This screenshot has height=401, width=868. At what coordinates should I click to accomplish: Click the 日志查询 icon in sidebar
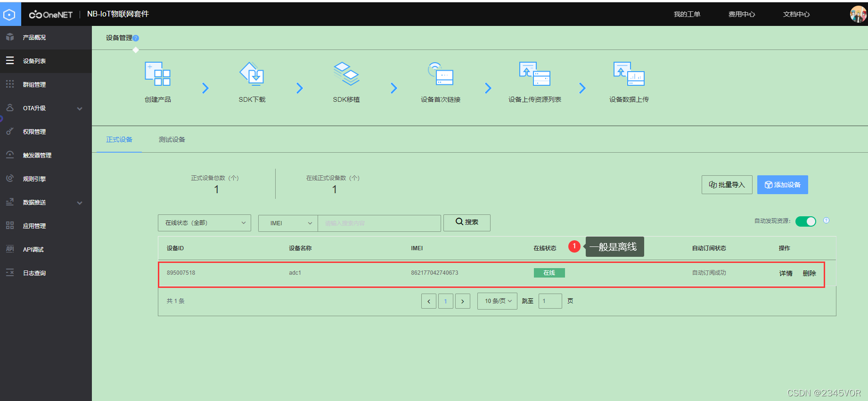[10, 273]
